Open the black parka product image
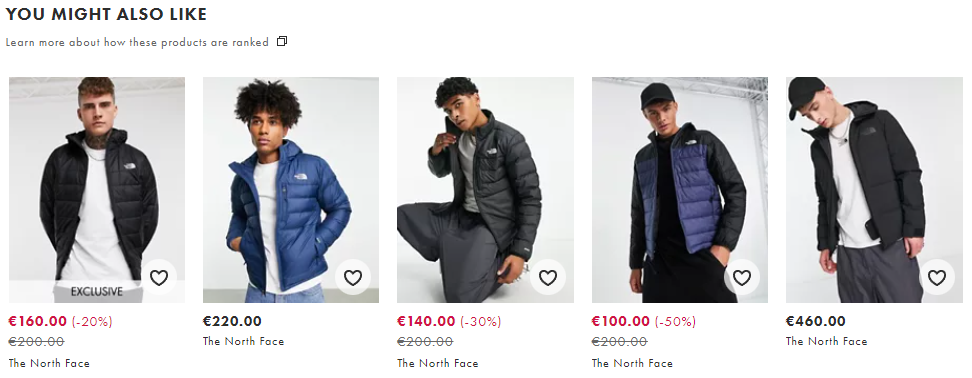The height and width of the screenshot is (378, 972). coord(874,190)
